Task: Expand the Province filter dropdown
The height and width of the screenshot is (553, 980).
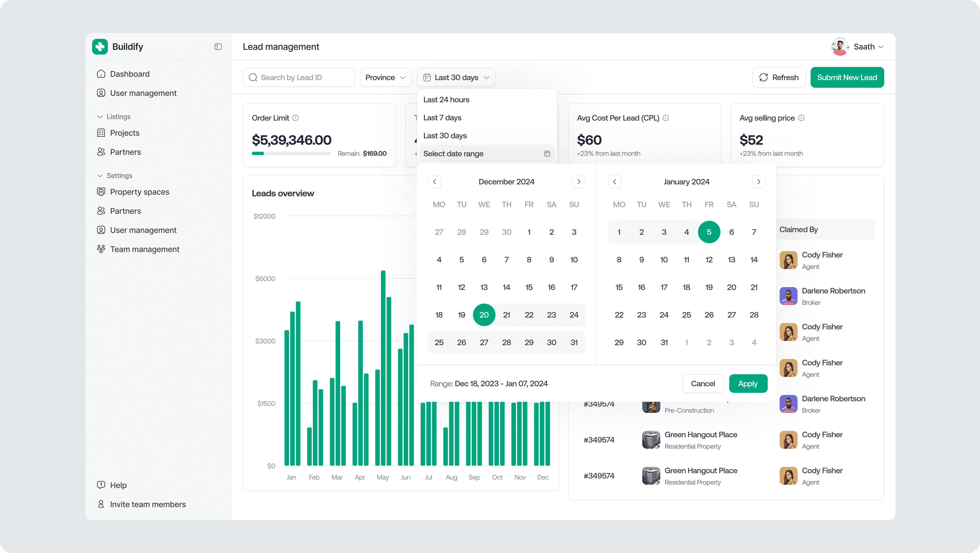Action: [386, 77]
